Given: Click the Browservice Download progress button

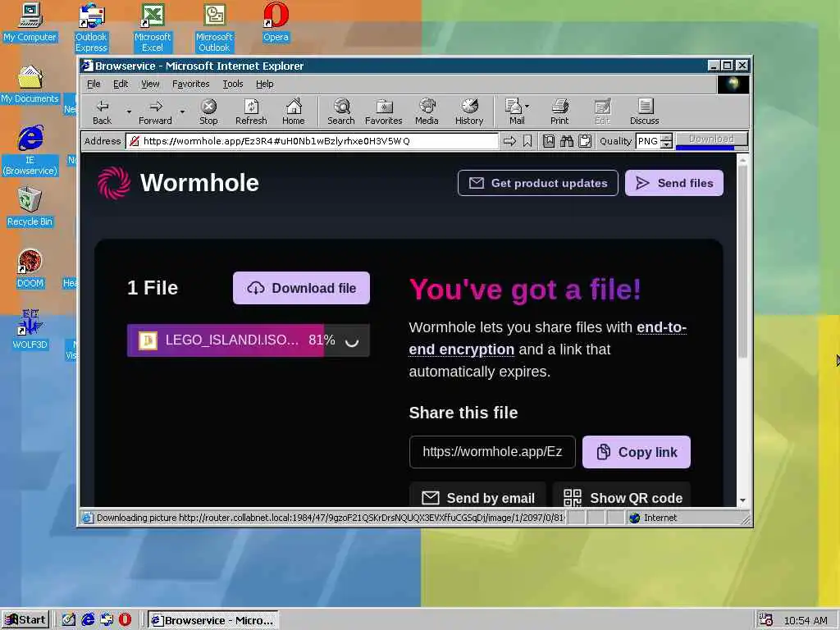Looking at the screenshot, I should (x=711, y=140).
